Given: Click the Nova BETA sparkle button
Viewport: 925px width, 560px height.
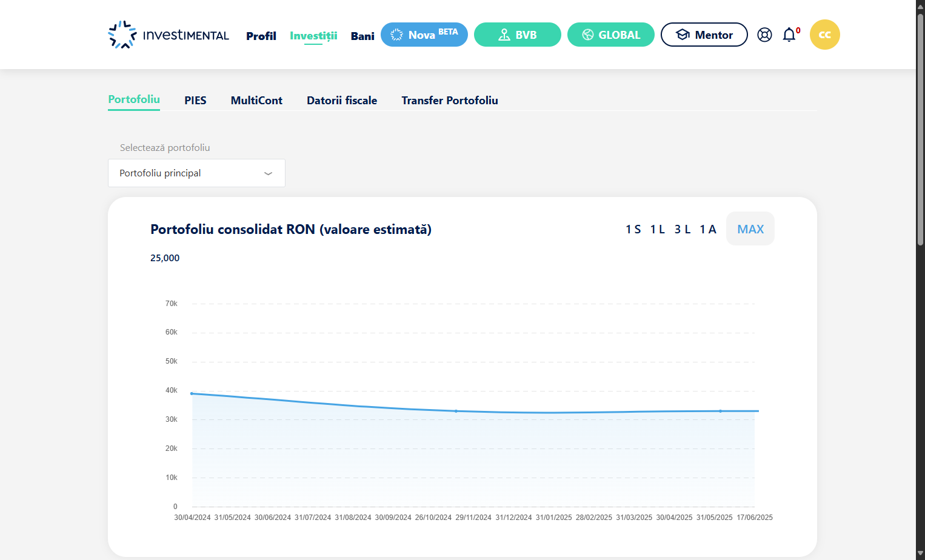Looking at the screenshot, I should pos(424,35).
